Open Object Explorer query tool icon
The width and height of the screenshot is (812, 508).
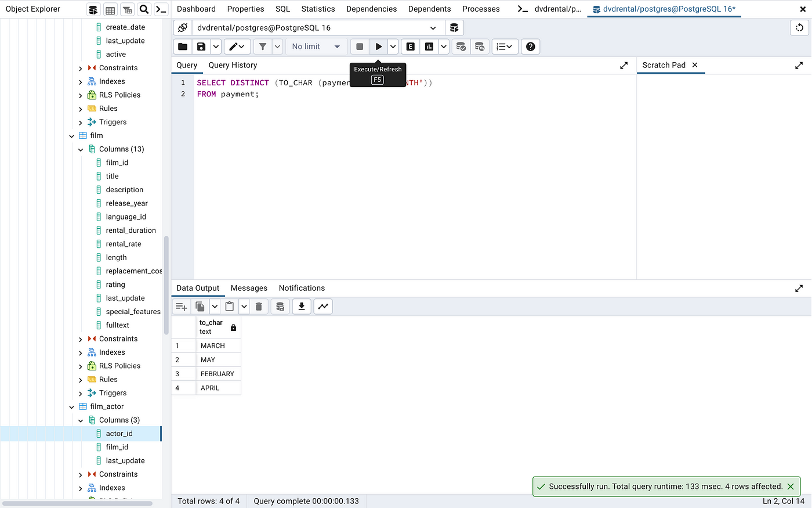(x=93, y=9)
